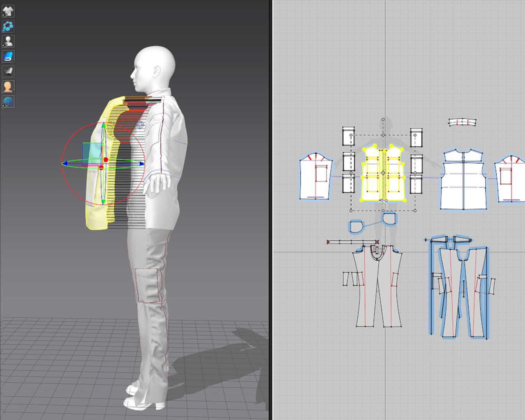Click the bottom-right handle of the selection box

(415, 210)
